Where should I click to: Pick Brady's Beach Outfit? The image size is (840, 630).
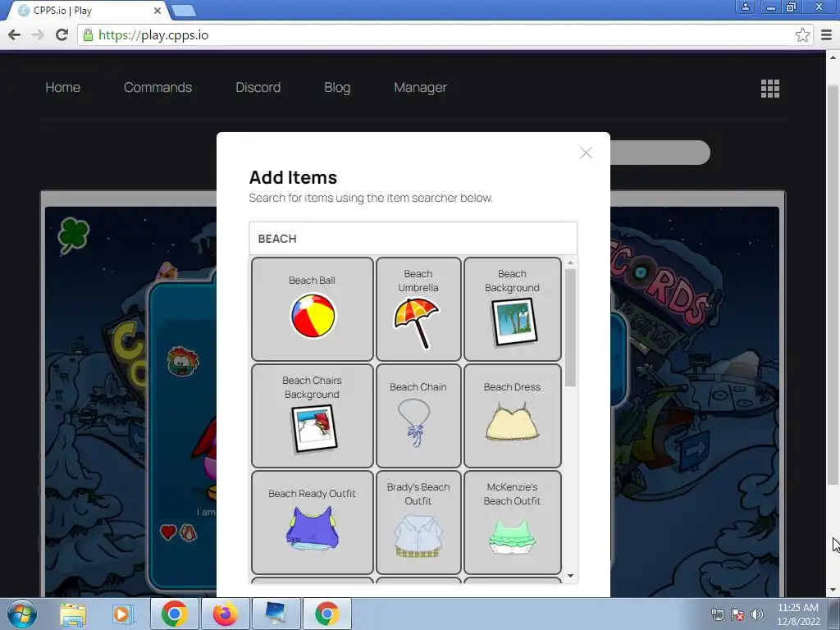pyautogui.click(x=418, y=523)
